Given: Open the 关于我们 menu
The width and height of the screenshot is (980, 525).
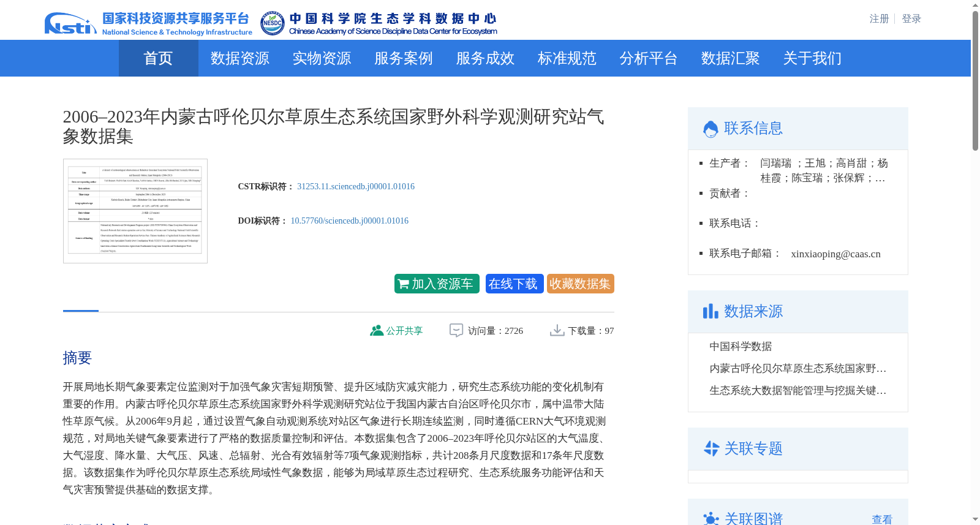Looking at the screenshot, I should (812, 58).
